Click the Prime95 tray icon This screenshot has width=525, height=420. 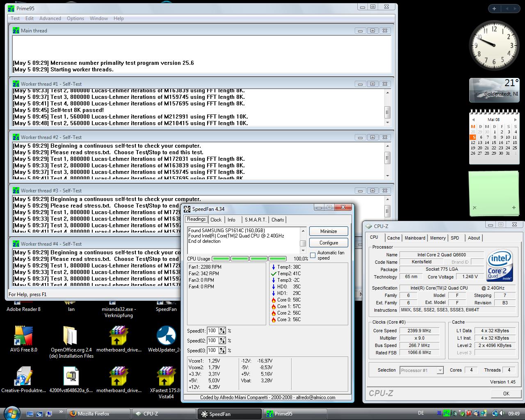pos(446,413)
